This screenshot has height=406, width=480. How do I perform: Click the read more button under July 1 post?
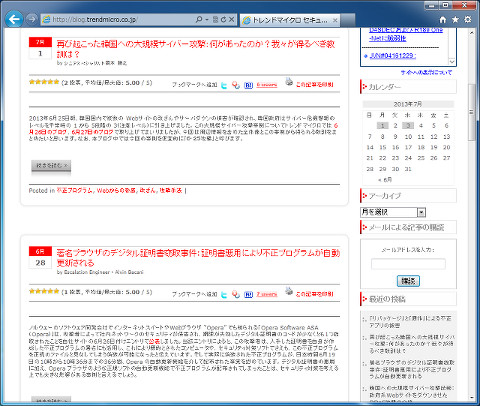(x=51, y=166)
